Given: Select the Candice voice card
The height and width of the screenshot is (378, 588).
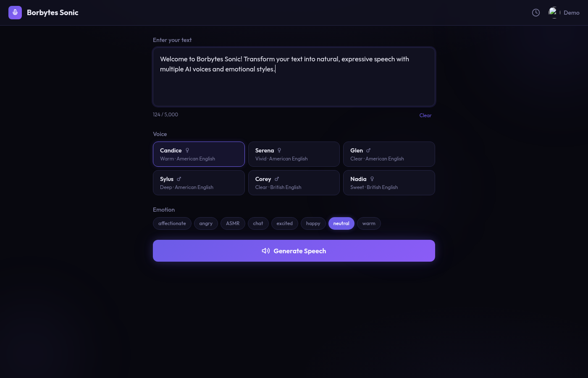Looking at the screenshot, I should (199, 154).
